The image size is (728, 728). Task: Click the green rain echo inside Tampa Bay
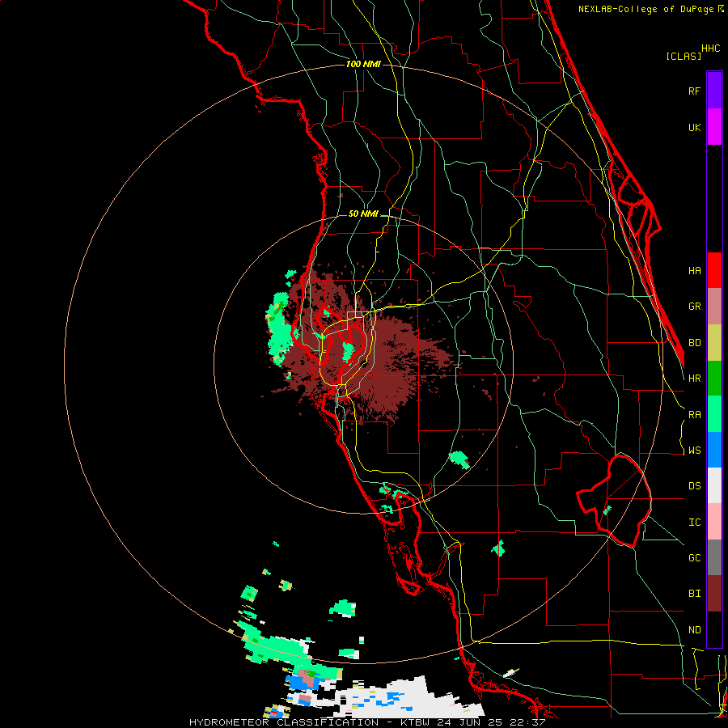tap(347, 352)
